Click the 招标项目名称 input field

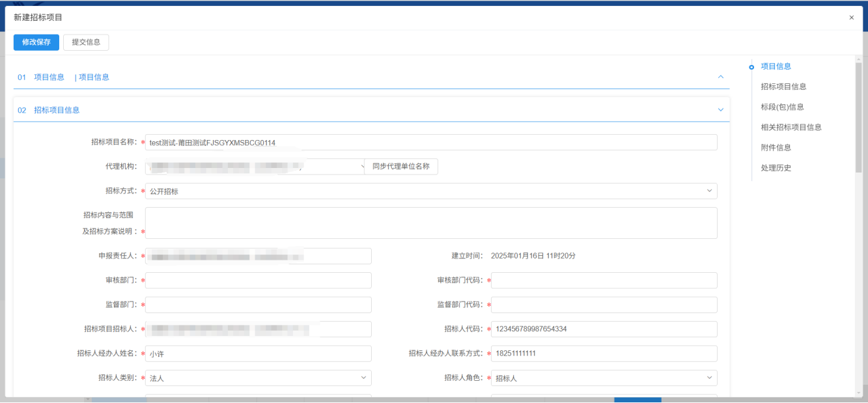(x=430, y=143)
